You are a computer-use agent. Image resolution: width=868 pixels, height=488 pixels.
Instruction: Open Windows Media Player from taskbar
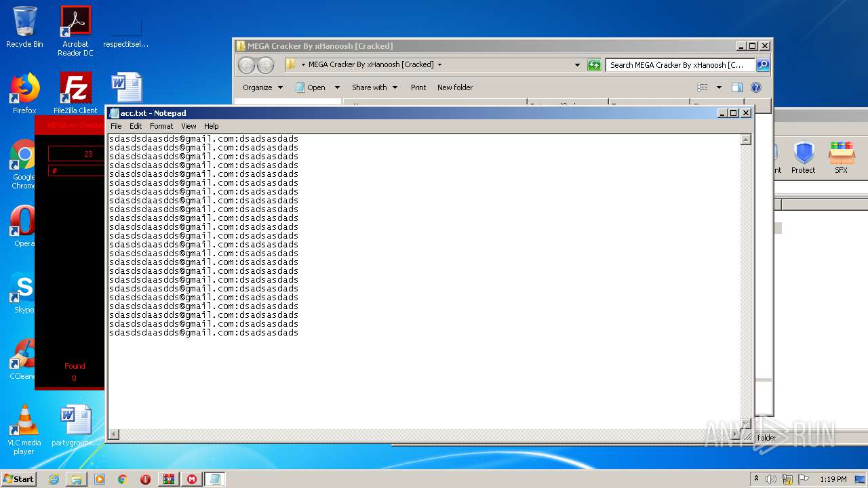100,479
